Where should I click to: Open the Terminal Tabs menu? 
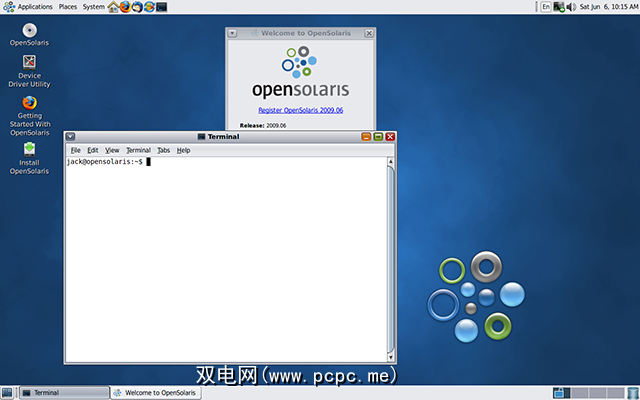click(163, 150)
